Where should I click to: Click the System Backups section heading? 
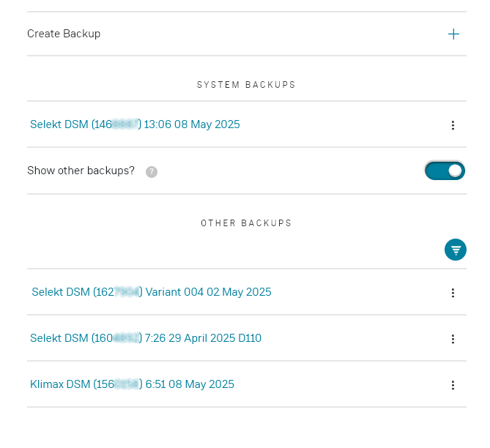point(246,85)
